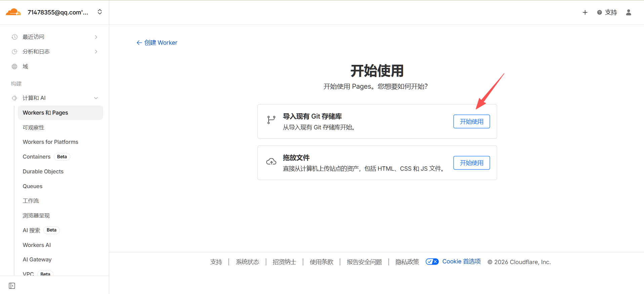The image size is (644, 294).
Task: Click the © 2026 Cloudflare, Inc. text
Action: point(519,262)
